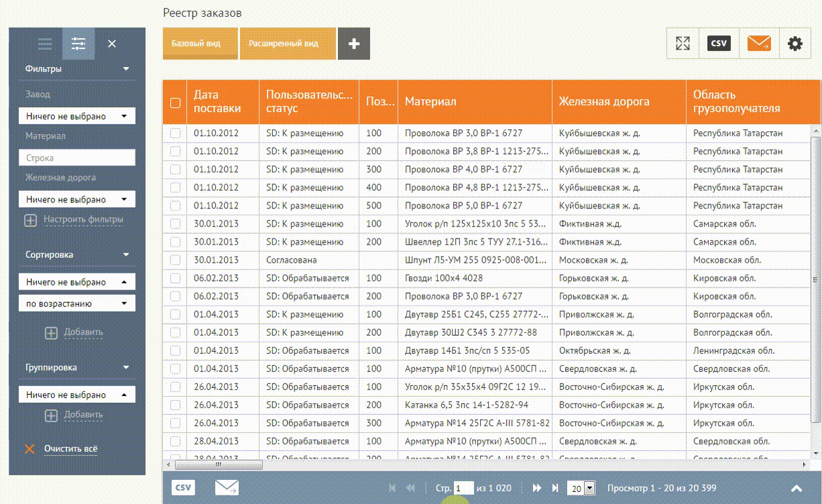Export to CSV using top toolbar icon
The height and width of the screenshot is (504, 822).
[x=719, y=44]
